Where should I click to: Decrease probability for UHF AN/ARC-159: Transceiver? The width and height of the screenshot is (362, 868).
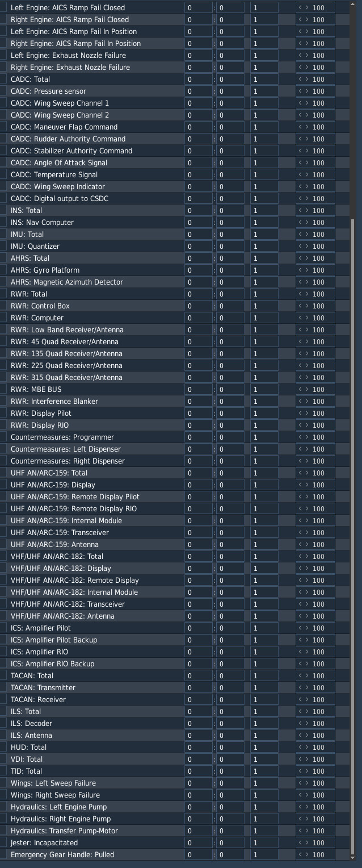(301, 532)
